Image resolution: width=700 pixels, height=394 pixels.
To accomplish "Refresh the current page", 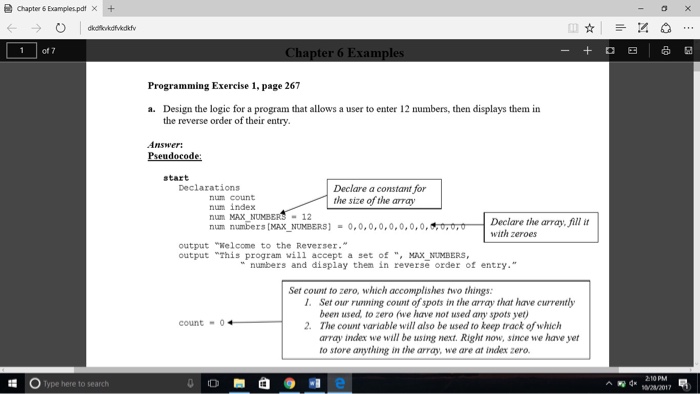I will (x=60, y=28).
